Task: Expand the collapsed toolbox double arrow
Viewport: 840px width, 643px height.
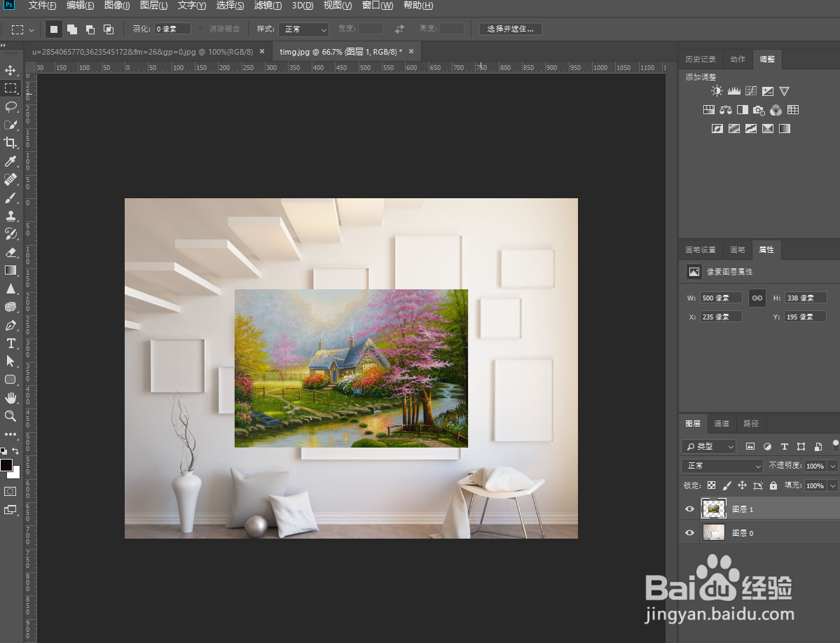Action: [x=4, y=46]
